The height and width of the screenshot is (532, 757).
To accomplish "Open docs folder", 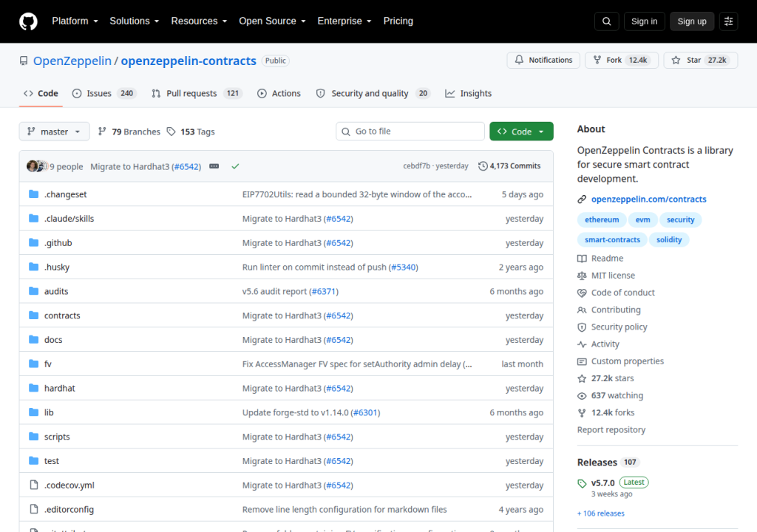I will 53,339.
